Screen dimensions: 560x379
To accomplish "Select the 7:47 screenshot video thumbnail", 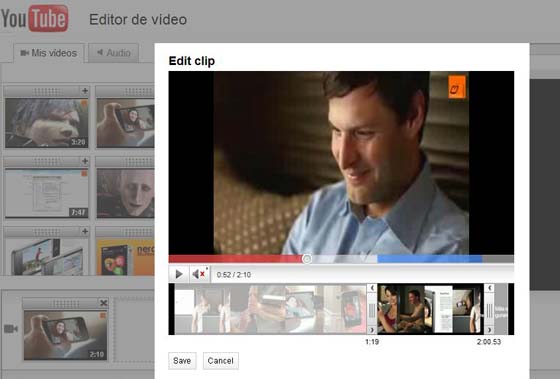I will tap(46, 193).
